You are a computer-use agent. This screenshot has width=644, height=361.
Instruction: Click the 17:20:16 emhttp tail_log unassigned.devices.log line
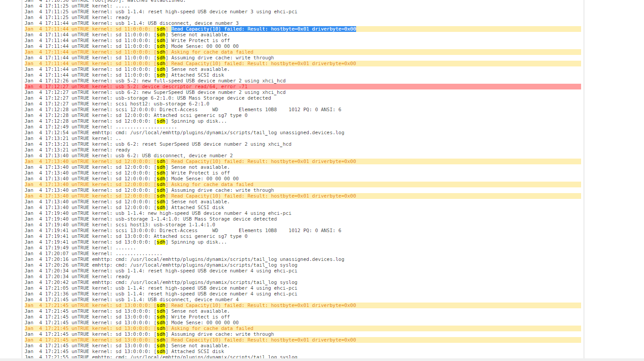coord(184,259)
